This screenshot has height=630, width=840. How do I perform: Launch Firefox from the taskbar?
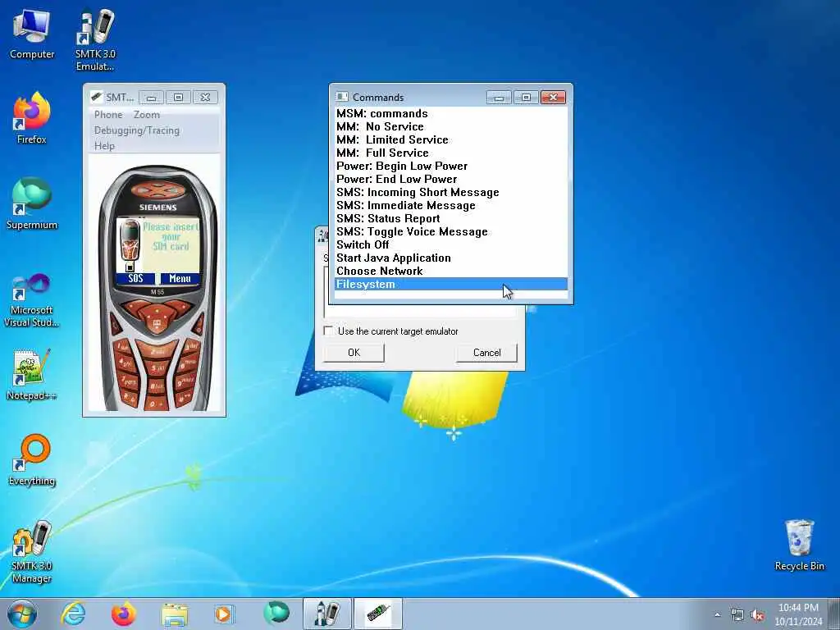point(124,614)
